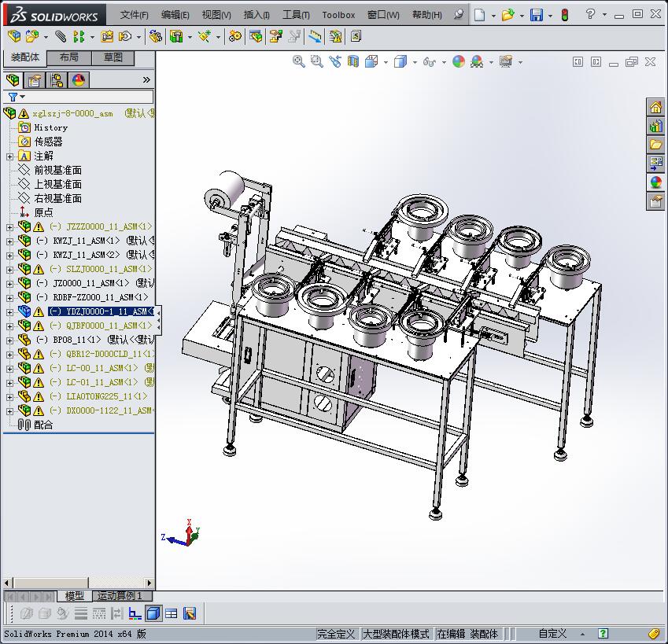668x644 pixels.
Task: Open the ConfigurationManager tab icon
Action: 57,80
